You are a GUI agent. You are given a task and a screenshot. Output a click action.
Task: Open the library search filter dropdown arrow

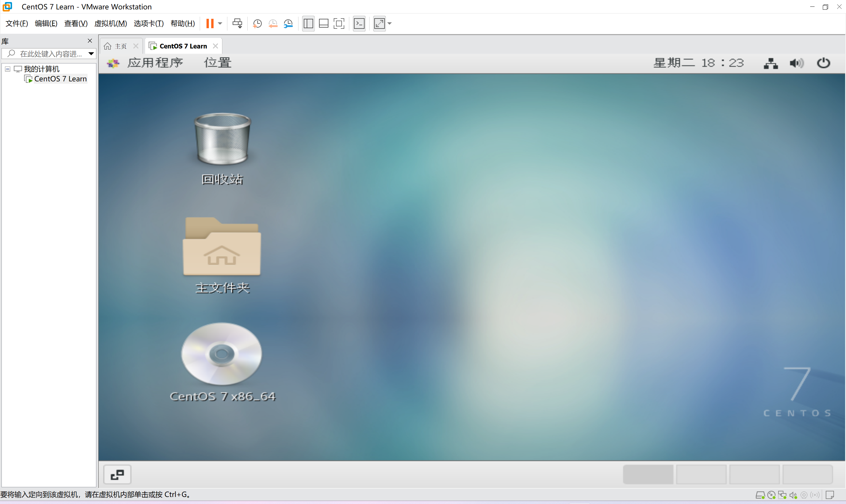[x=91, y=54]
